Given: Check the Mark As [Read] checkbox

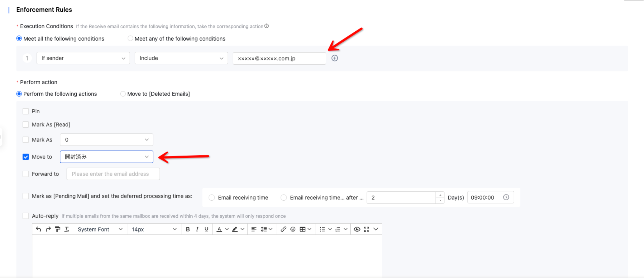Looking at the screenshot, I should click(x=25, y=125).
